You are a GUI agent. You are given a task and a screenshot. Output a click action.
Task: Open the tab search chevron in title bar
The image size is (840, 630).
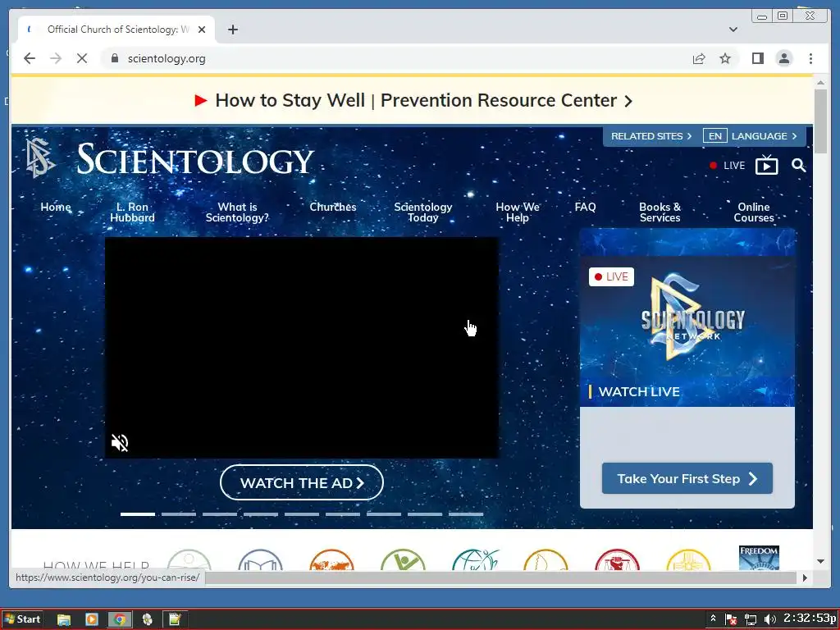tap(733, 30)
